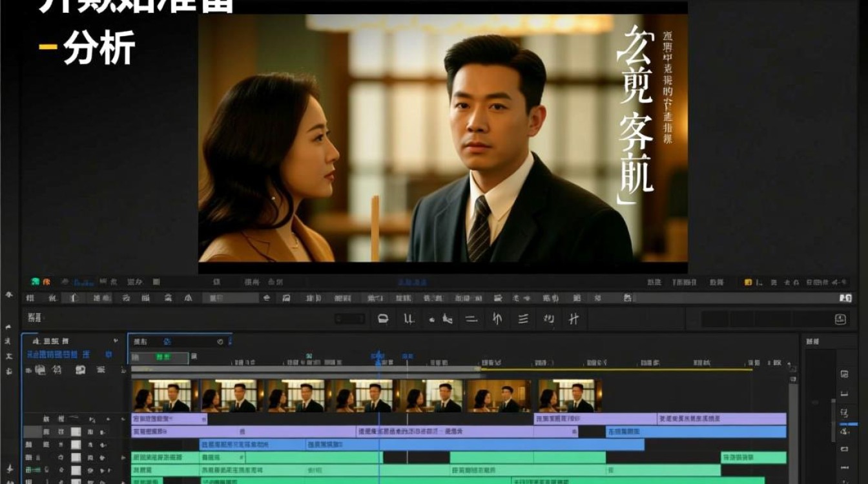The width and height of the screenshot is (868, 484).
Task: Click the three horizontal lines icon in the centre toolbar
Action: pyautogui.click(x=524, y=318)
